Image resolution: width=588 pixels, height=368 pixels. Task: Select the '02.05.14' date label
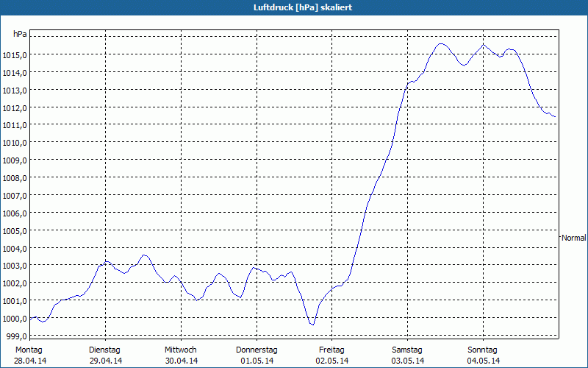pos(332,361)
